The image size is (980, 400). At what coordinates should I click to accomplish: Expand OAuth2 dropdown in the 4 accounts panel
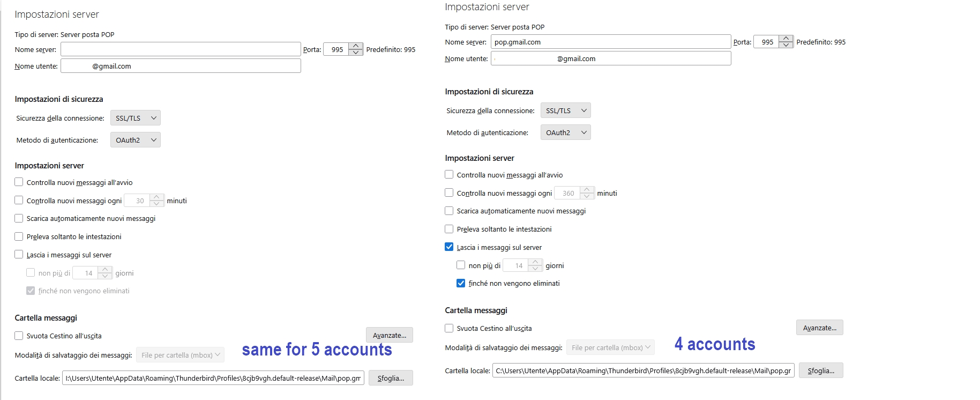565,132
